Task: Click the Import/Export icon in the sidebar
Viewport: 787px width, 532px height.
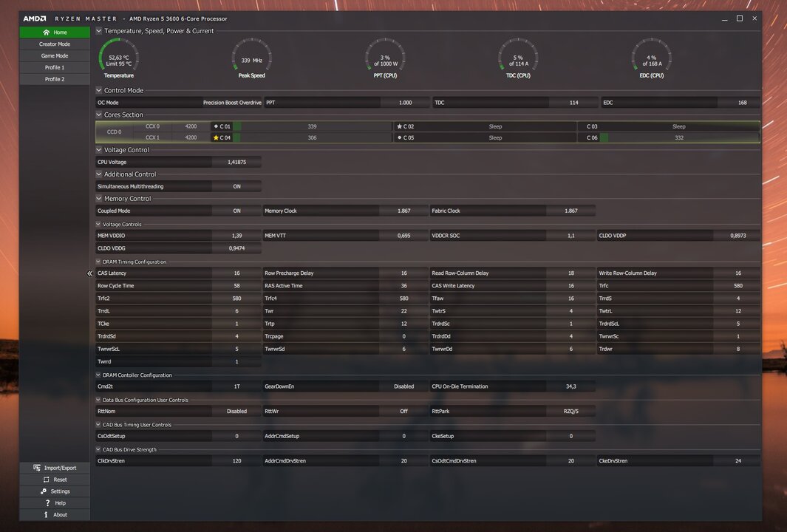Action: pyautogui.click(x=37, y=468)
